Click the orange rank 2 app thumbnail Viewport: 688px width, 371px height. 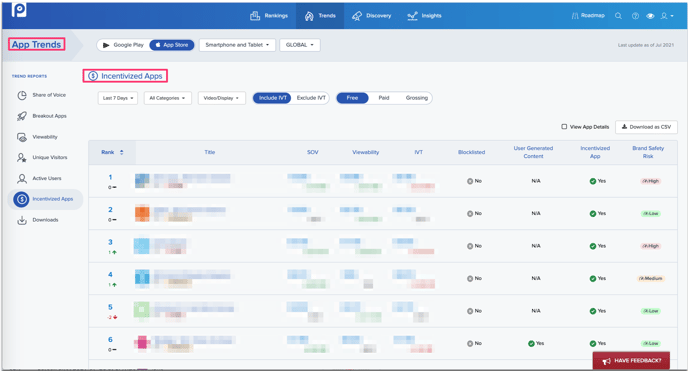pos(142,214)
